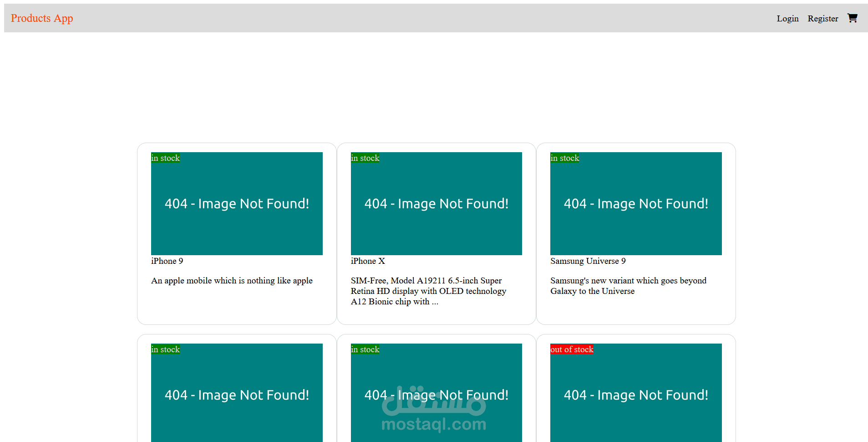Select the iPhone 9 title
868x442 pixels.
pyautogui.click(x=167, y=261)
